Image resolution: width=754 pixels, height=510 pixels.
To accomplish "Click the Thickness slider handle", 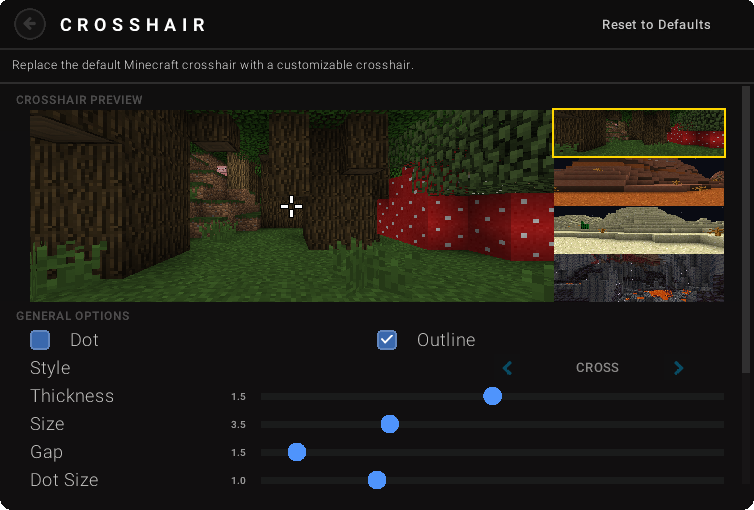I will coord(492,396).
